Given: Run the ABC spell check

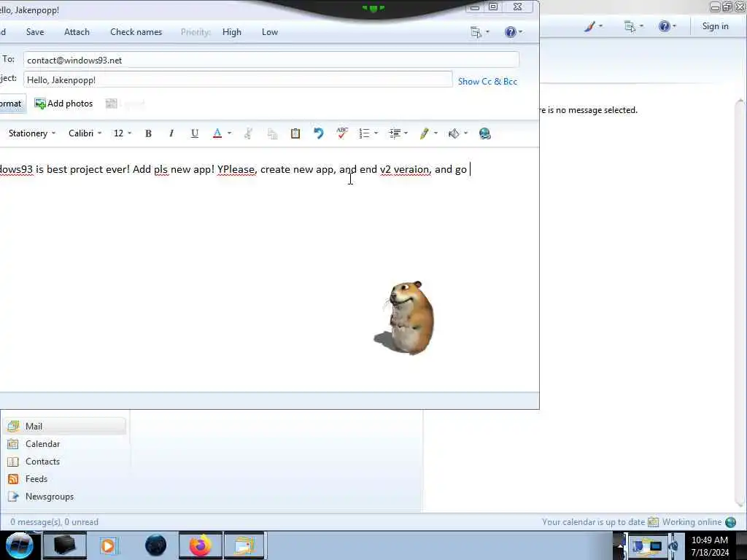Looking at the screenshot, I should (x=341, y=134).
